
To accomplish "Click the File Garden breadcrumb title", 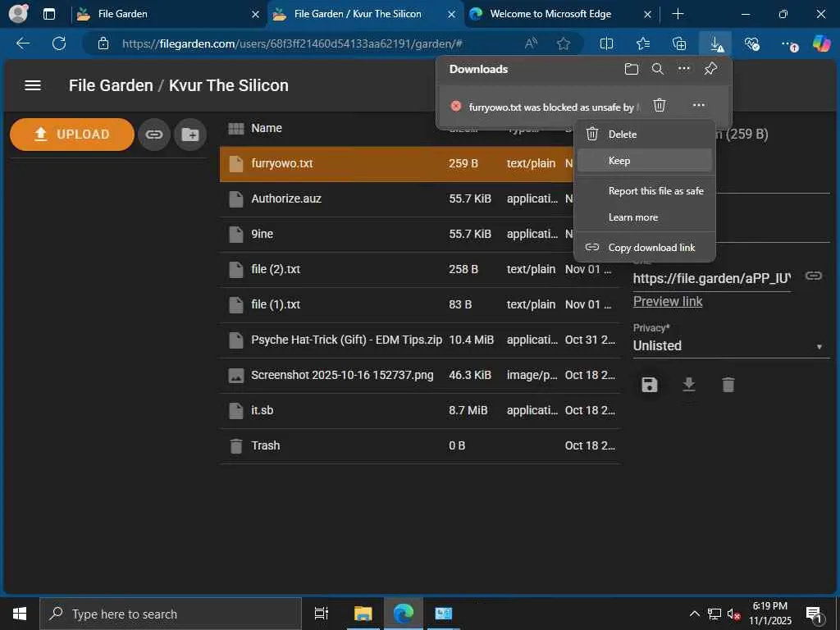I will pyautogui.click(x=111, y=85).
